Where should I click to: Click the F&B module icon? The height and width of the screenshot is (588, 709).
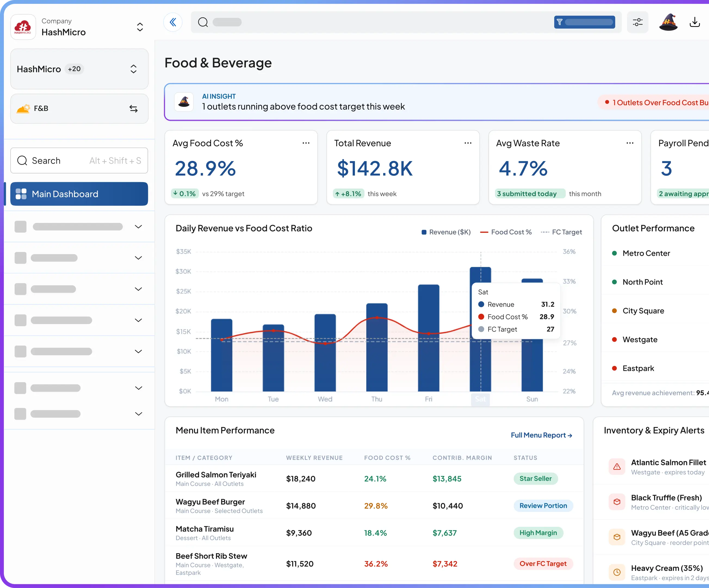pos(23,109)
